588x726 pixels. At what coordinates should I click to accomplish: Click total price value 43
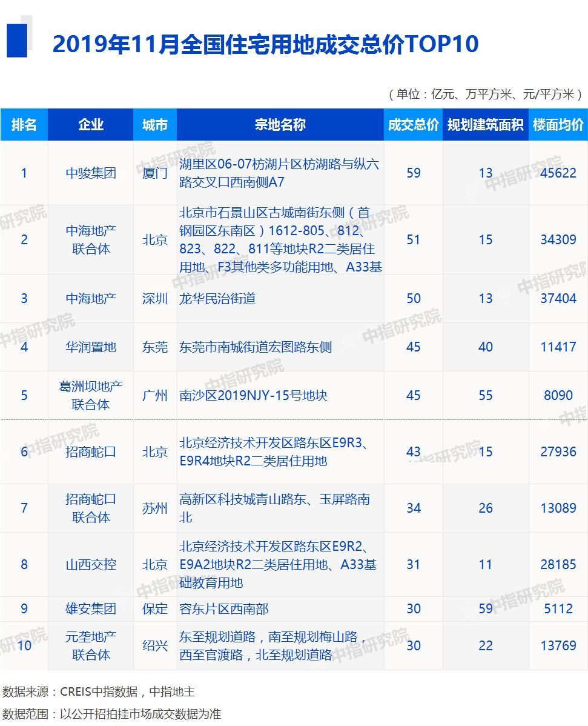tap(413, 452)
